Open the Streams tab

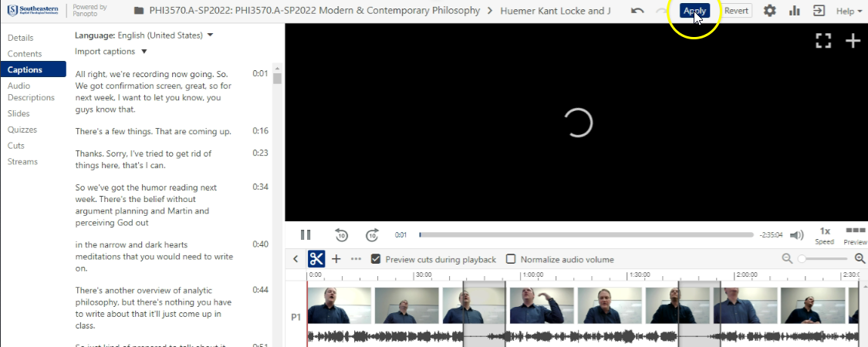tap(22, 162)
